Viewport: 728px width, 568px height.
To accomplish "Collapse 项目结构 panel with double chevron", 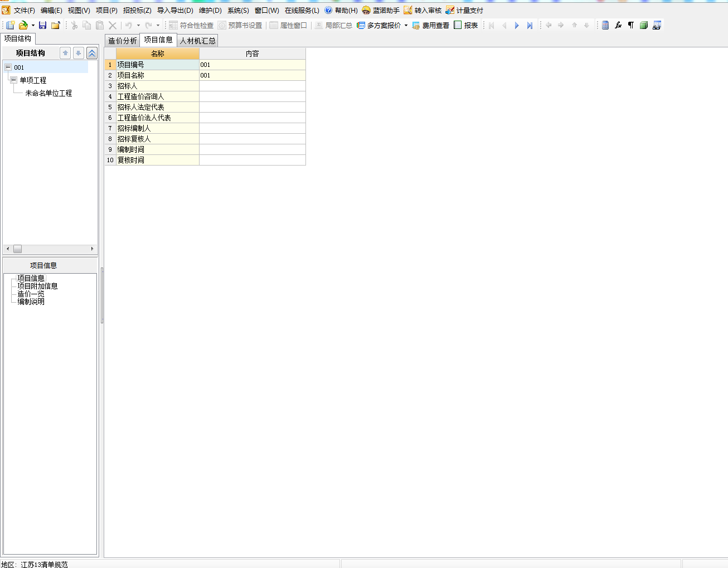I will [x=92, y=53].
